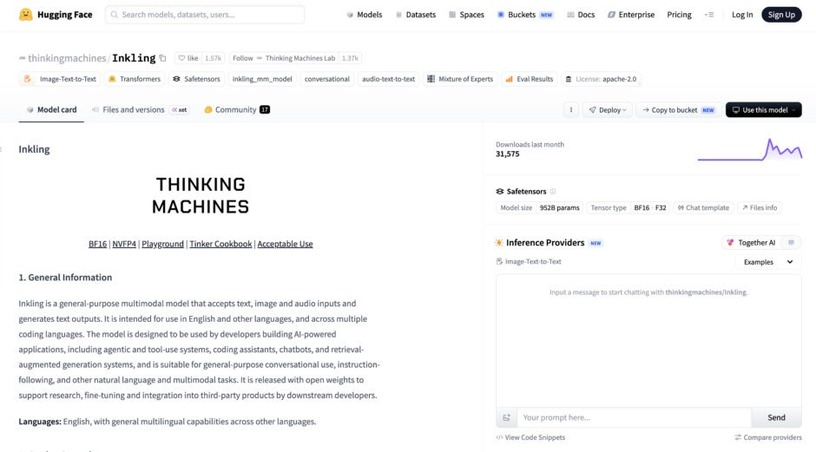Click the Mixture of Experts tag
Screen dimensions: 816x452
pos(460,79)
